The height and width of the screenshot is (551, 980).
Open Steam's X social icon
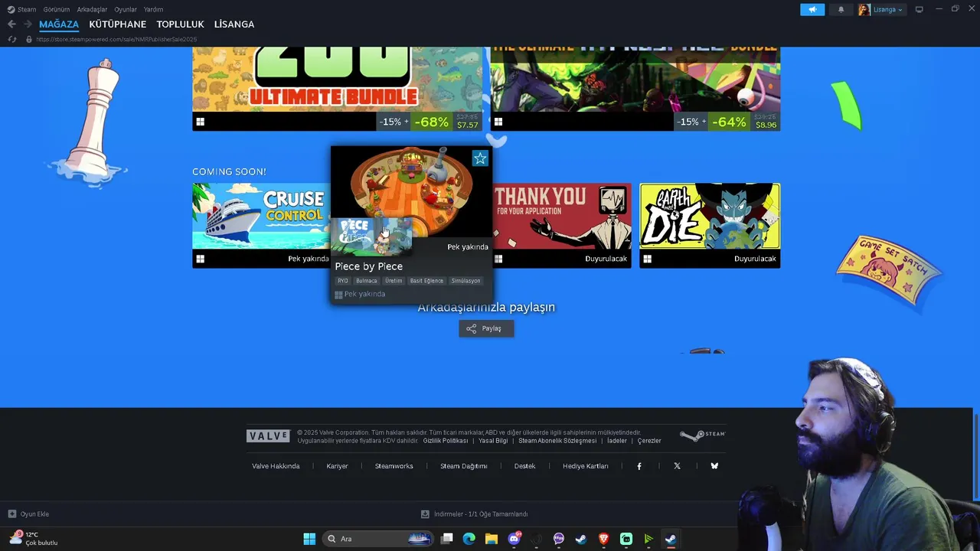tap(677, 466)
